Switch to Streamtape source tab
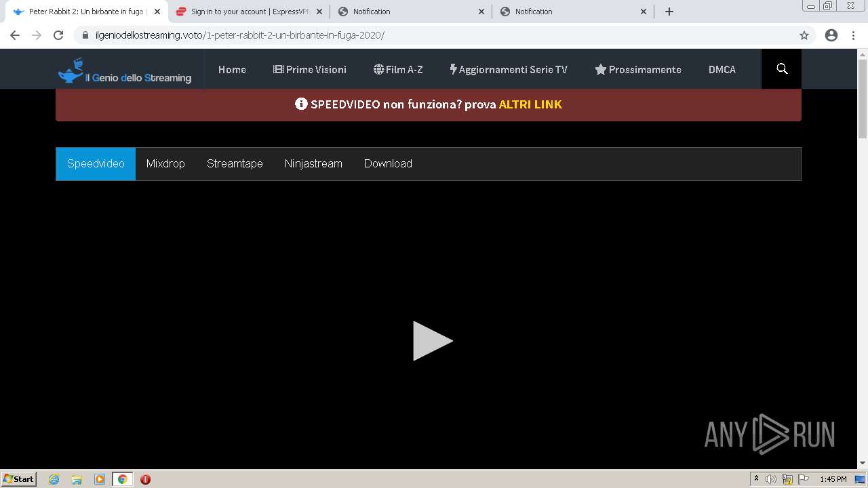This screenshot has height=488, width=868. tap(235, 164)
